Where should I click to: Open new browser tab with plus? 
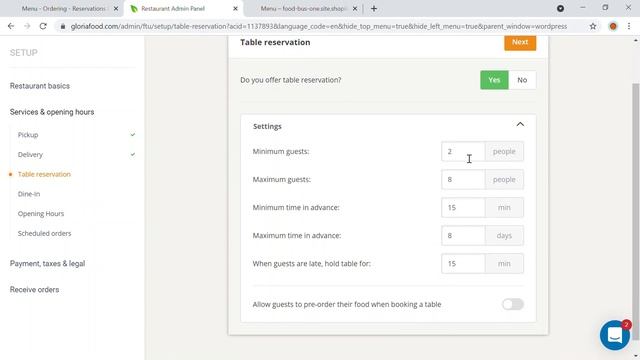[374, 8]
